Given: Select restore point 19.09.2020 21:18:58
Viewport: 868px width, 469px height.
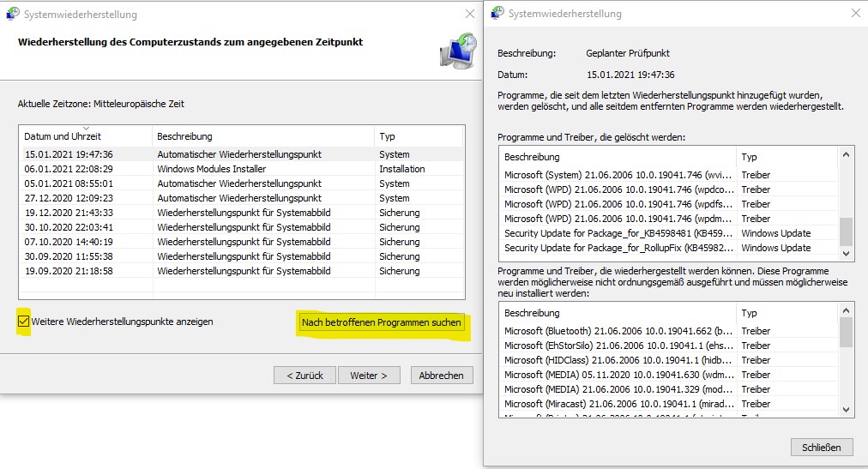Looking at the screenshot, I should click(241, 271).
